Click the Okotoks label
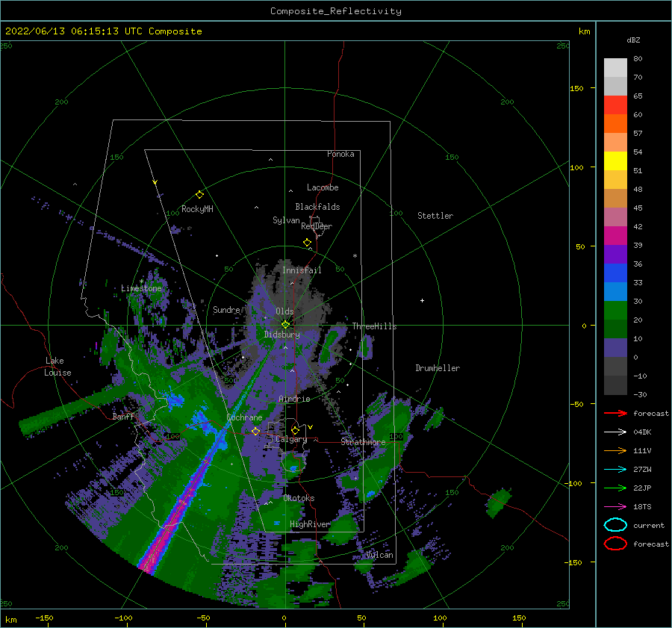The width and height of the screenshot is (672, 628). [x=299, y=498]
